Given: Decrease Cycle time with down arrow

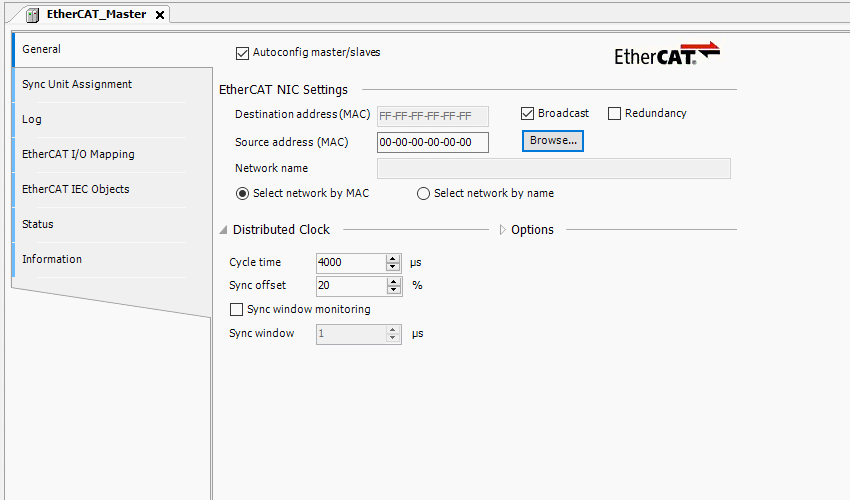Looking at the screenshot, I should point(393,267).
